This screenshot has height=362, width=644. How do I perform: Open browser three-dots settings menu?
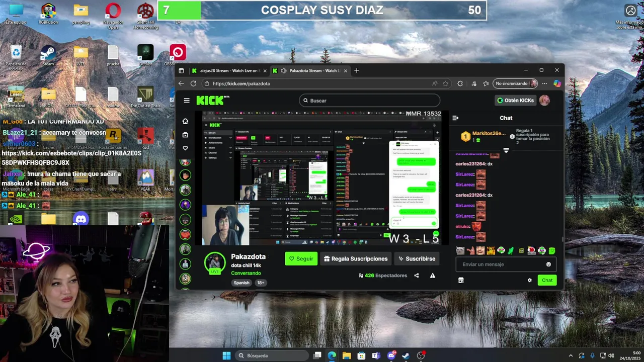point(544,83)
